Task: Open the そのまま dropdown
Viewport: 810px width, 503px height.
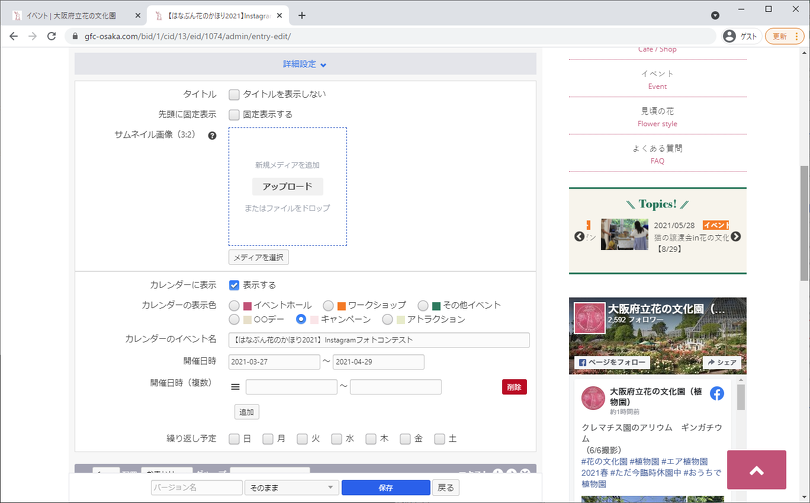Action: click(x=291, y=487)
